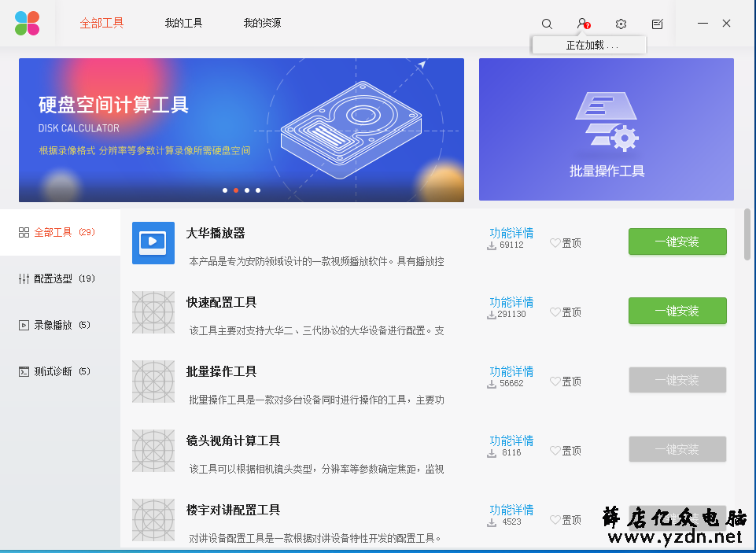
Task: Open 功能详情 for 大华播放器
Action: (x=511, y=233)
